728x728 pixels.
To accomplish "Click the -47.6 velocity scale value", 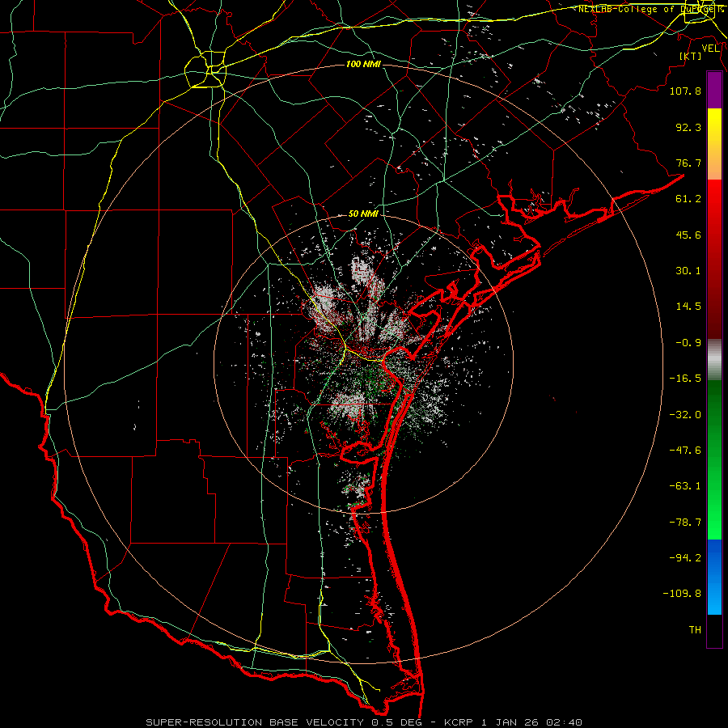I will tap(685, 451).
